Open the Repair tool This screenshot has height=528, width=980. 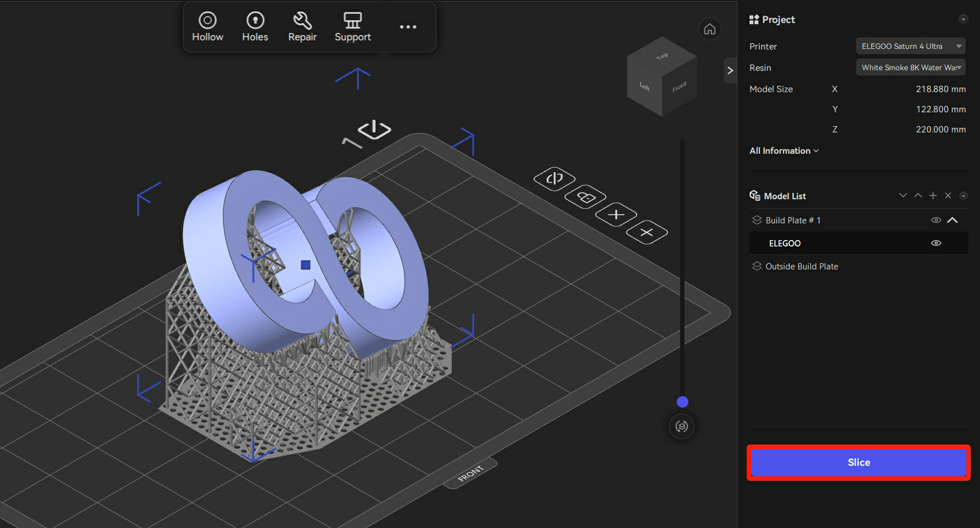pyautogui.click(x=302, y=27)
